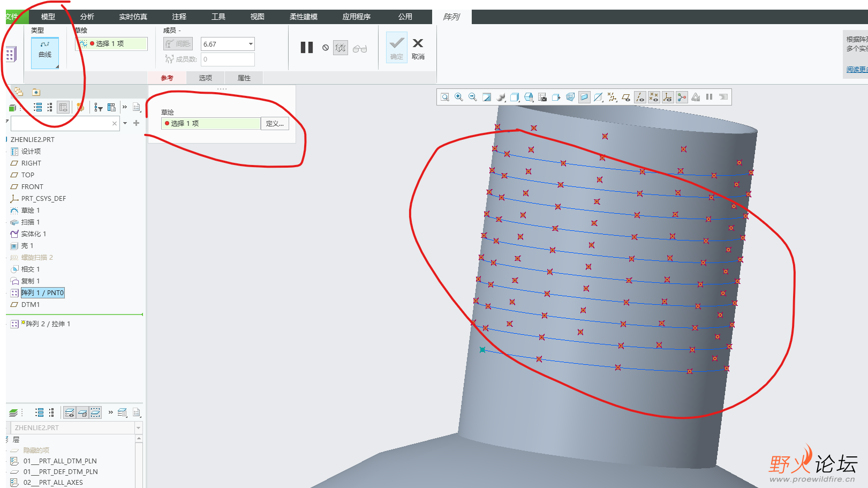Open the Model ribbon tab
868x488 pixels.
tap(48, 17)
